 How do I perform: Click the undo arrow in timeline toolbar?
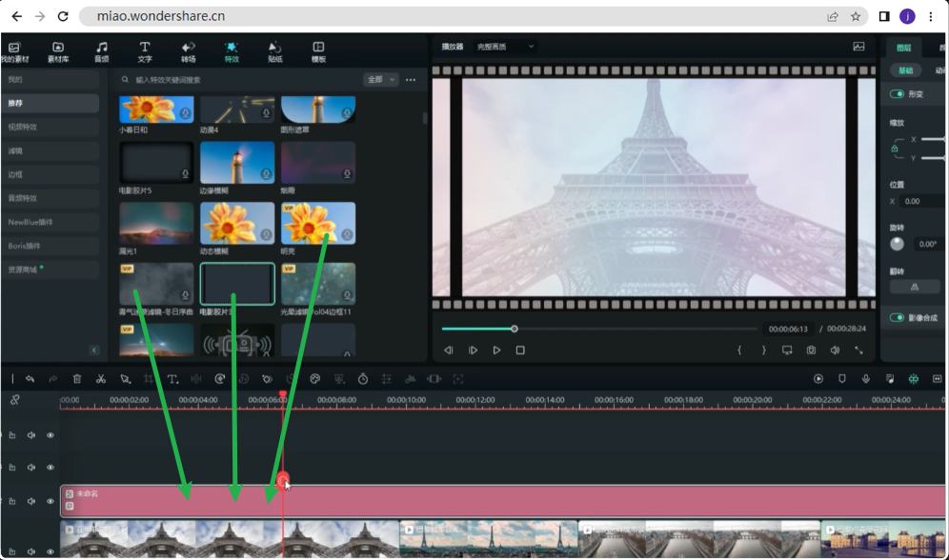point(30,379)
